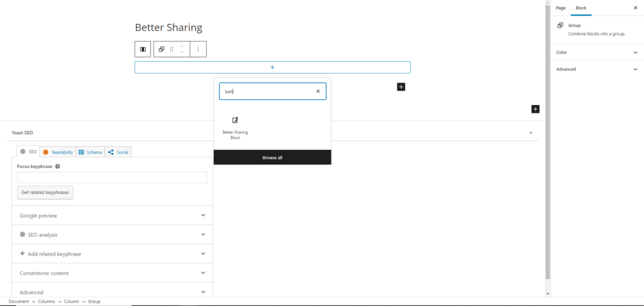Select Column in the breadcrumb
The image size is (644, 306).
click(72, 302)
